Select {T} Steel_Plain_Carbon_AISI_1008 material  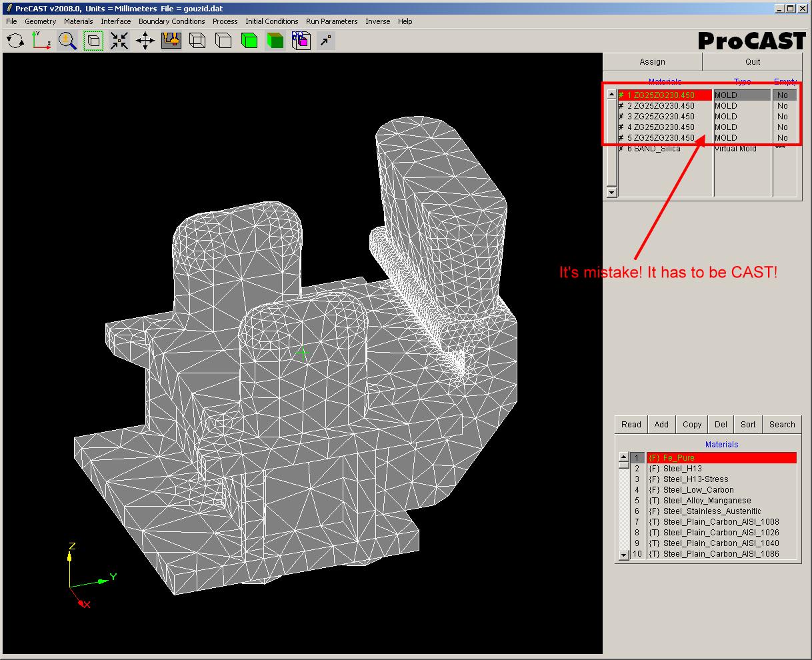tap(721, 522)
